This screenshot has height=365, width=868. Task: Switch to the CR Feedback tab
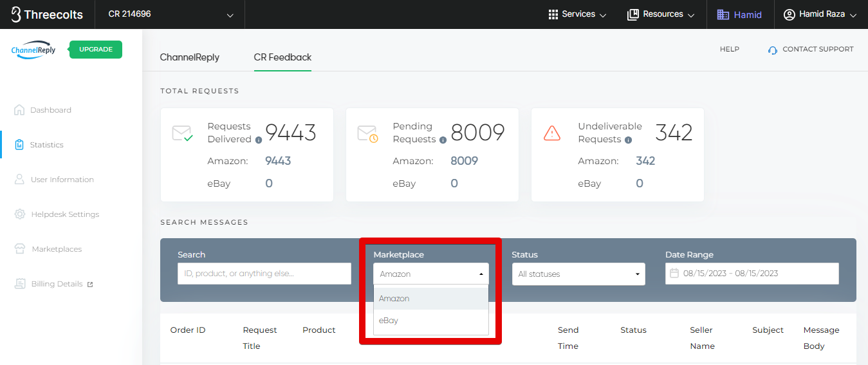tap(282, 57)
